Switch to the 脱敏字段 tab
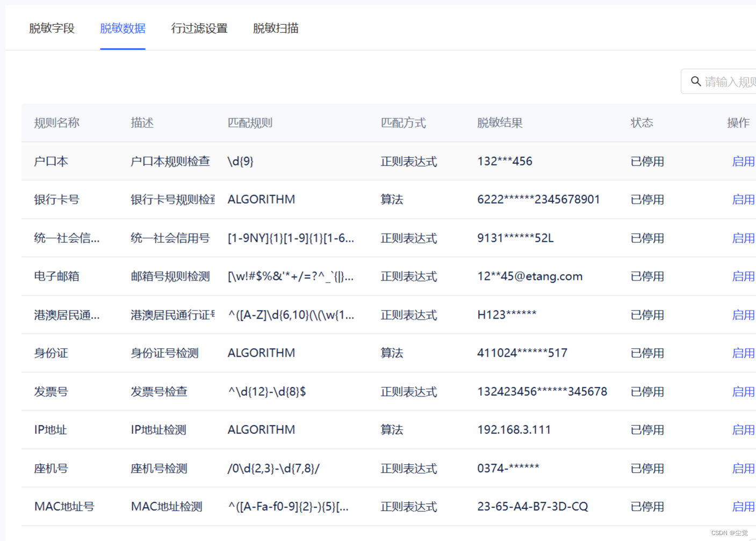The height and width of the screenshot is (541, 756). point(52,28)
